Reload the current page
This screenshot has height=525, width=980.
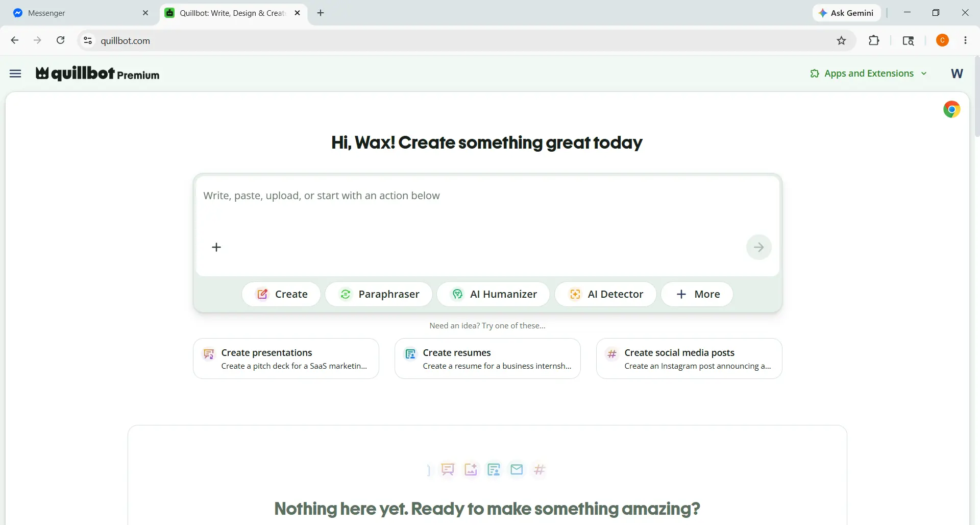pos(60,40)
